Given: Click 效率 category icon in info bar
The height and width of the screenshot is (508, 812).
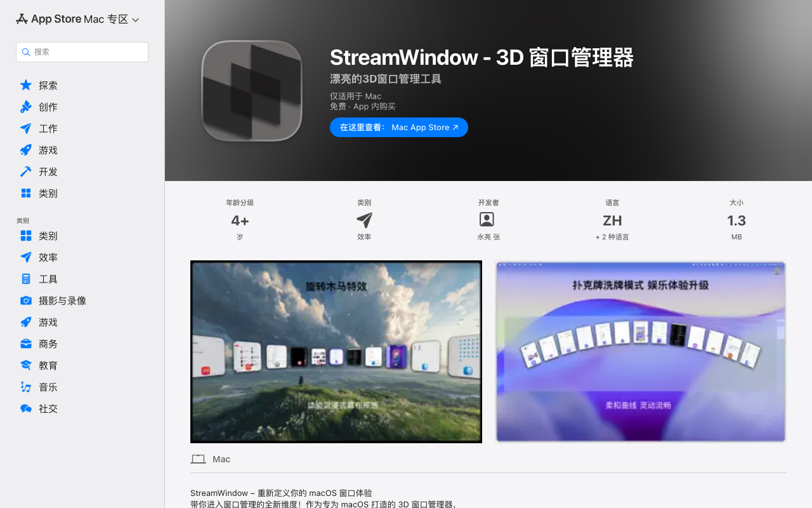Looking at the screenshot, I should coord(364,220).
